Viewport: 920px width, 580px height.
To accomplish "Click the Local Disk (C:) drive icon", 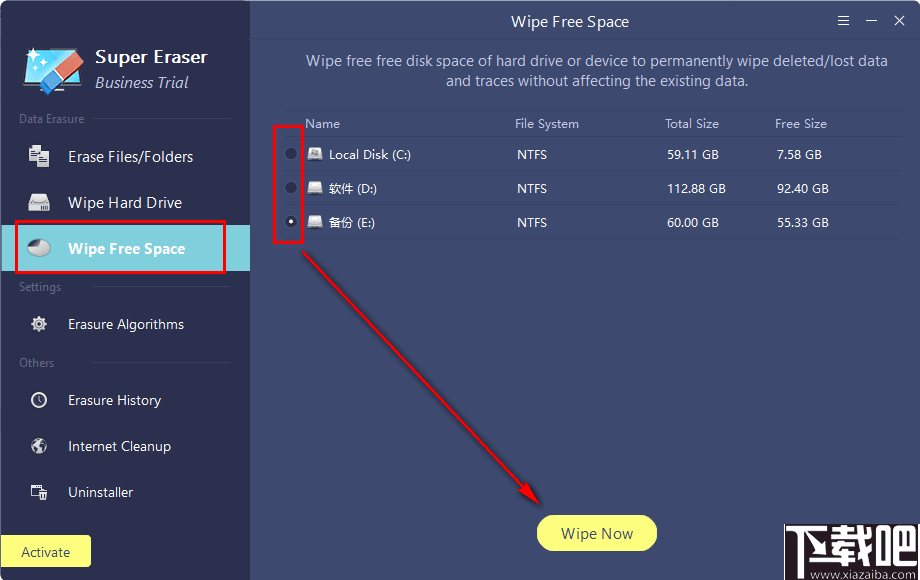I will tap(316, 154).
